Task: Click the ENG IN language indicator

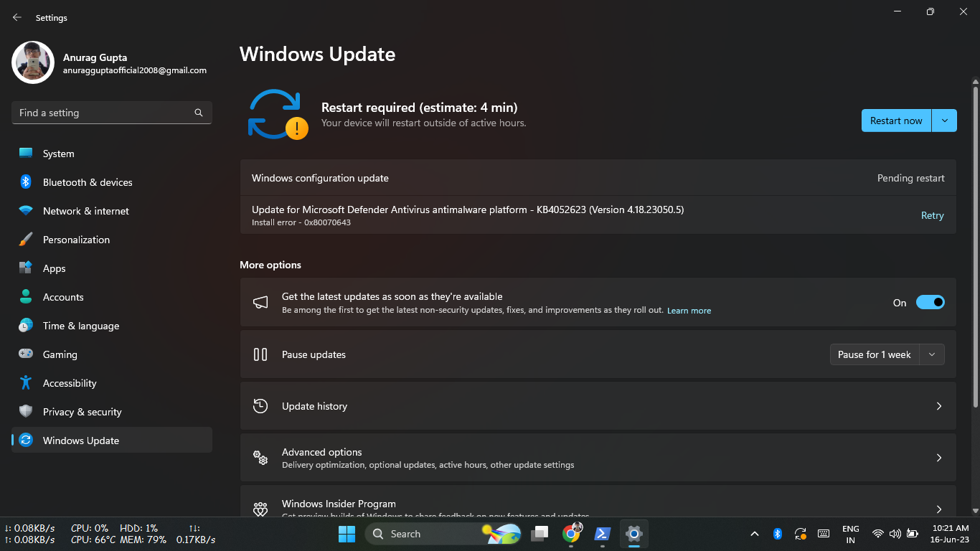Action: pyautogui.click(x=850, y=534)
